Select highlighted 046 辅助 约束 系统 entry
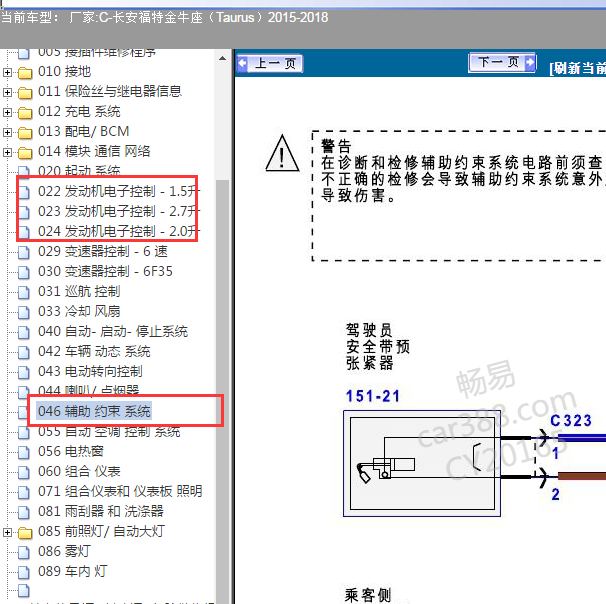The width and height of the screenshot is (606, 604). pyautogui.click(x=94, y=411)
